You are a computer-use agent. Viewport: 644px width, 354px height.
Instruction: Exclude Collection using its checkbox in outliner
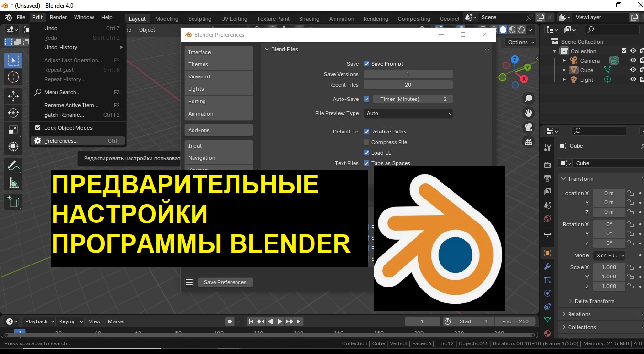click(x=624, y=51)
